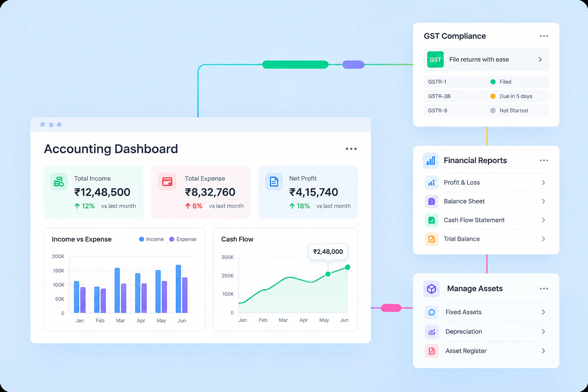Image resolution: width=588 pixels, height=392 pixels.
Task: Click the Net Profit document icon
Action: (274, 181)
